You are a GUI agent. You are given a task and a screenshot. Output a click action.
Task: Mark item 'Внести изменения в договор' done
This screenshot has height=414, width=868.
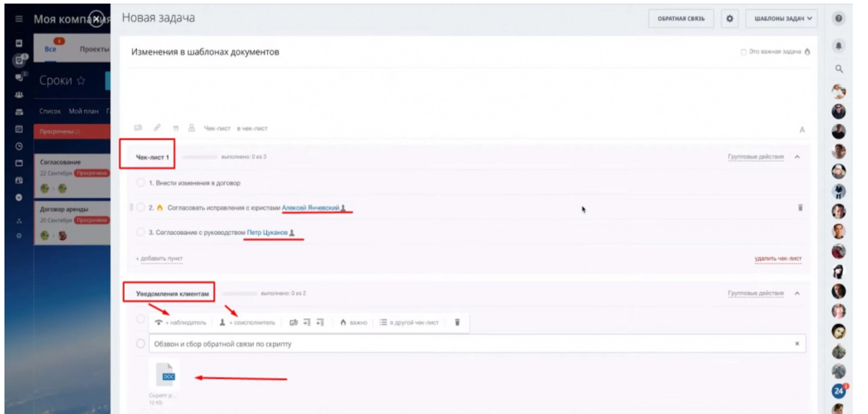point(140,182)
